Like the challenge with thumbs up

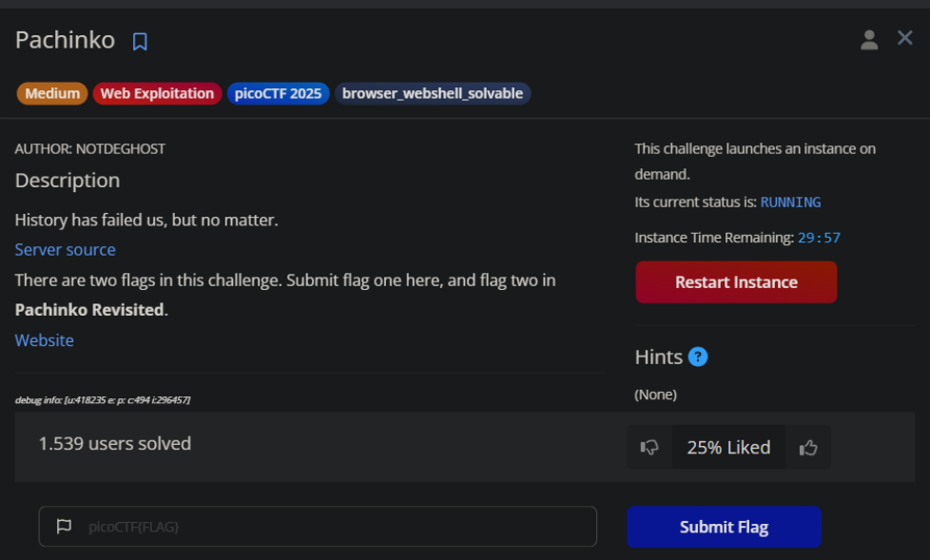808,448
